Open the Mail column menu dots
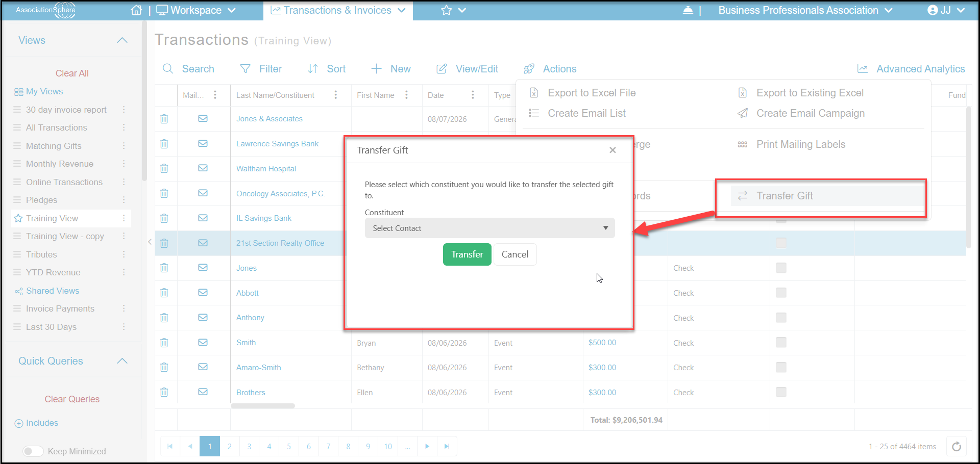This screenshot has width=980, height=464. tap(215, 95)
